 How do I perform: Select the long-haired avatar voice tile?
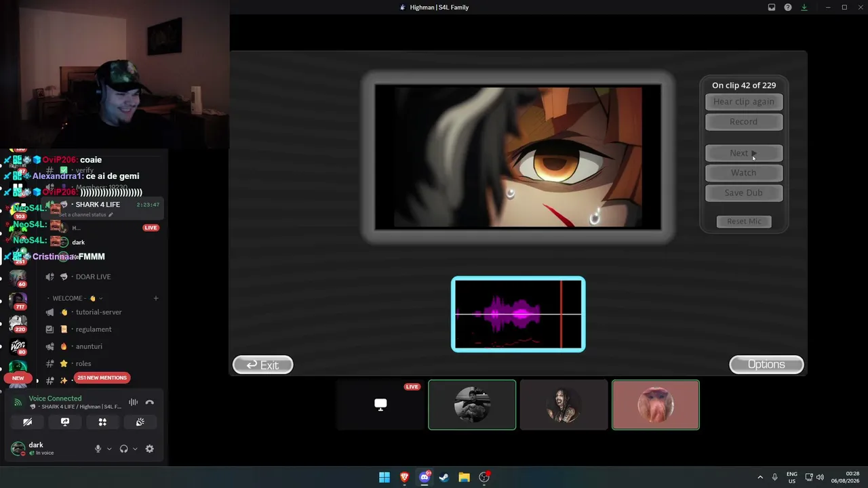coord(564,405)
